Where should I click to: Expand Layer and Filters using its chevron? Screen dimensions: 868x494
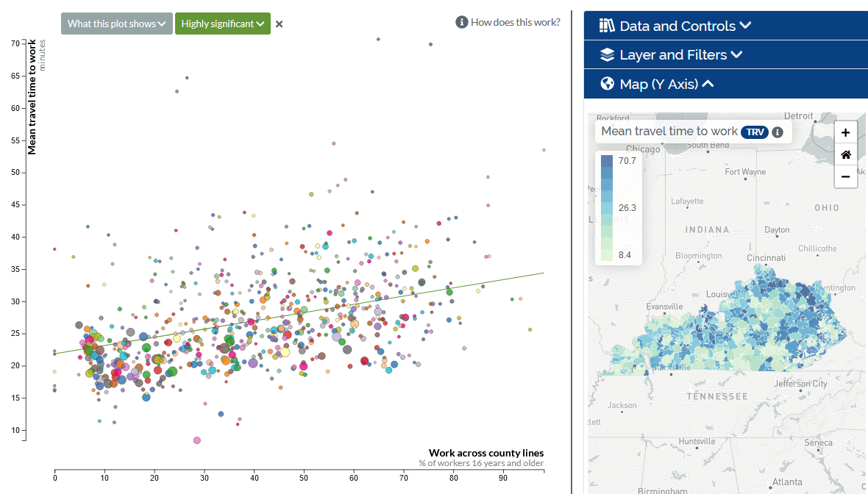pos(736,55)
